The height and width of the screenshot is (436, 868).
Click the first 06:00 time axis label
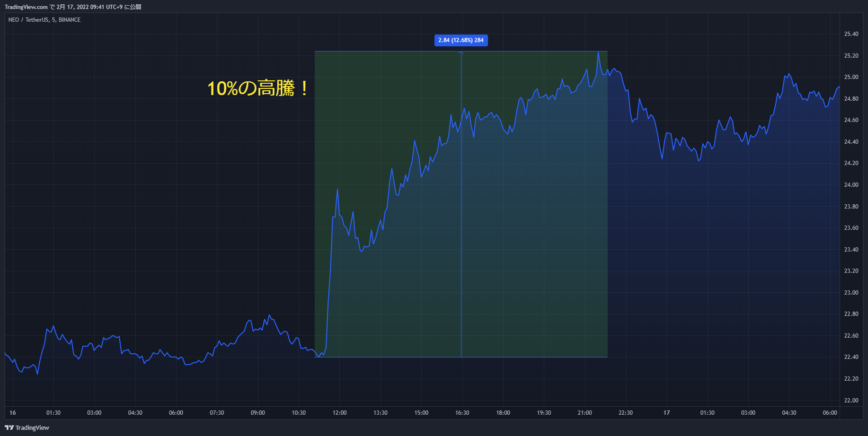tap(176, 413)
